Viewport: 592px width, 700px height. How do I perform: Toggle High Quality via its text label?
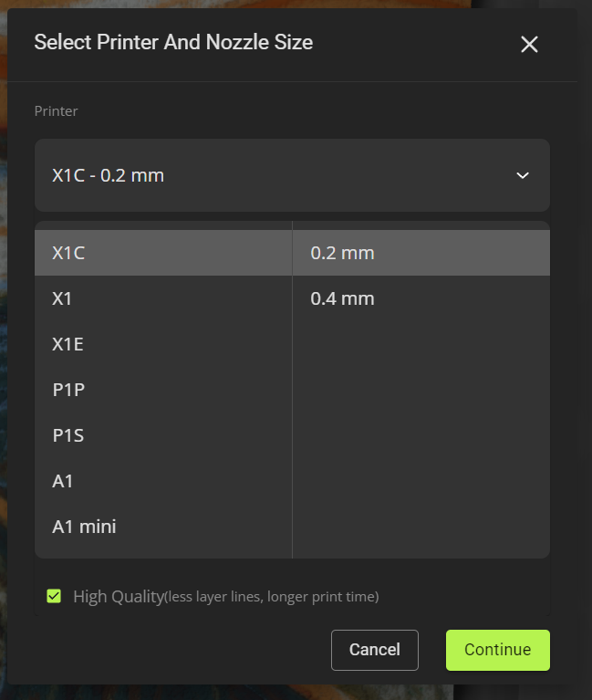[119, 597]
